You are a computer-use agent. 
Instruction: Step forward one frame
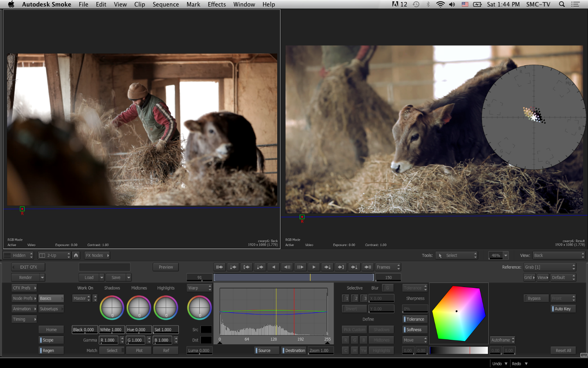tap(301, 267)
